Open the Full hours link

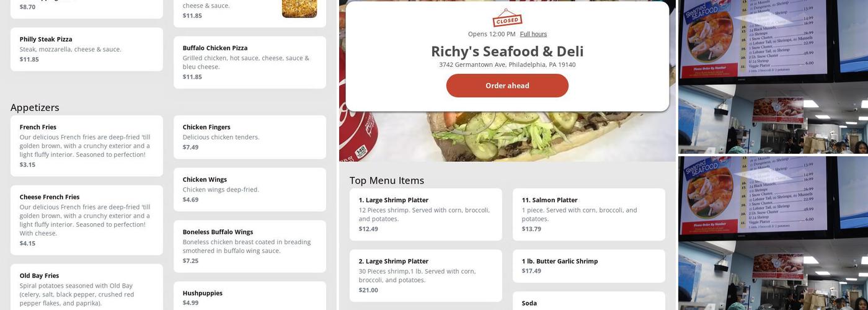pos(533,34)
